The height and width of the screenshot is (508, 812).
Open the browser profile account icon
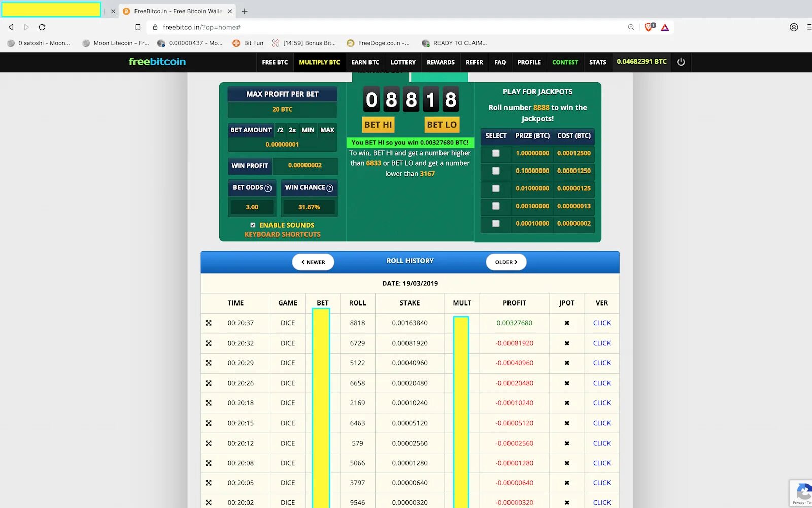(x=794, y=27)
